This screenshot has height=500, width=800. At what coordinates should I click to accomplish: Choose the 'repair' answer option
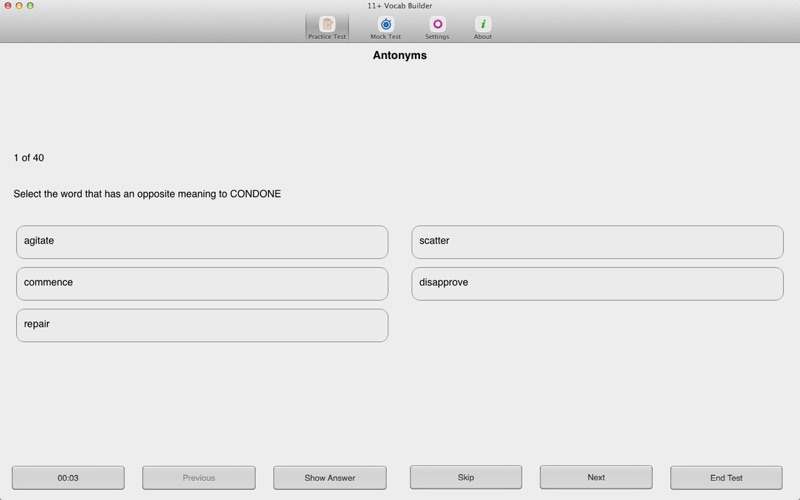click(x=202, y=326)
